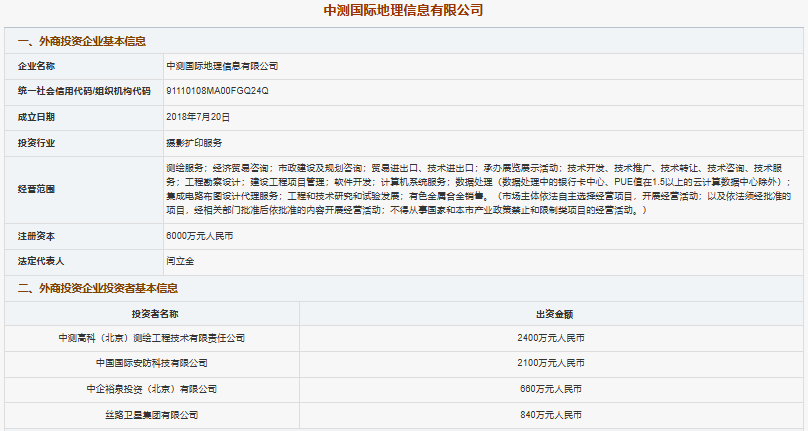This screenshot has width=808, height=431.
Task: Click the business scope paragraph starting 测绘服务
Action: (479, 189)
